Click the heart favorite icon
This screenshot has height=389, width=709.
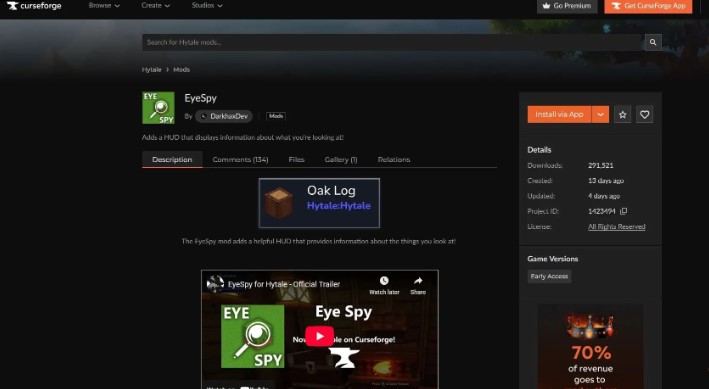645,114
